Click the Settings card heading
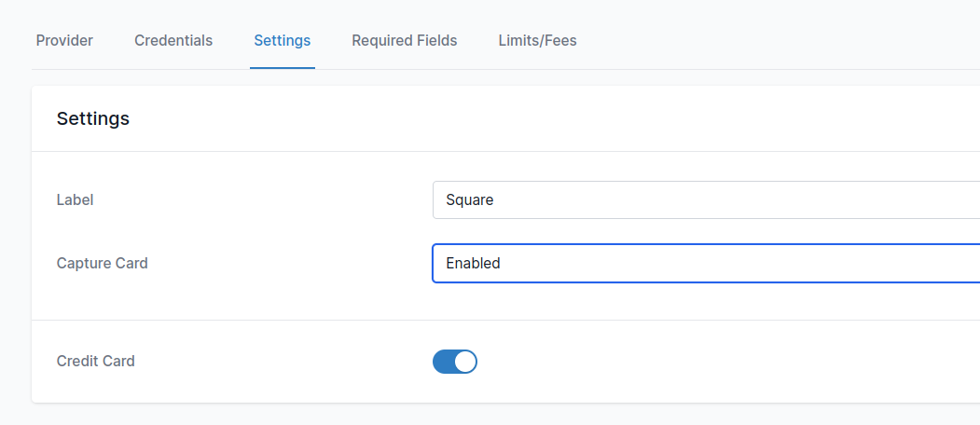Viewport: 980px width, 425px height. pos(93,118)
